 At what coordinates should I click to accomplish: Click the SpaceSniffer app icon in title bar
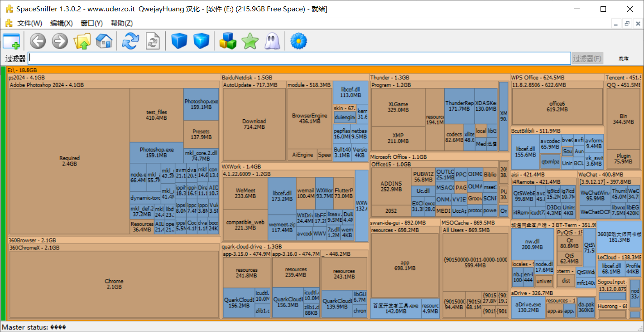pyautogui.click(x=9, y=9)
